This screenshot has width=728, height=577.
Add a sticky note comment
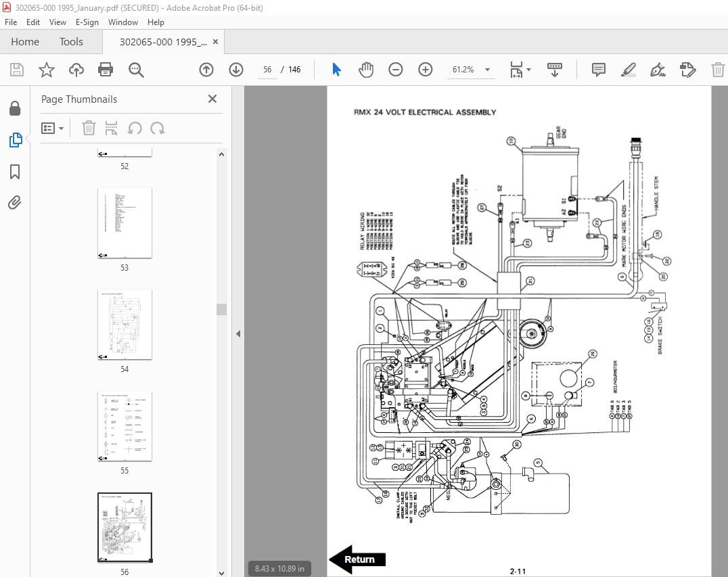pyautogui.click(x=599, y=70)
